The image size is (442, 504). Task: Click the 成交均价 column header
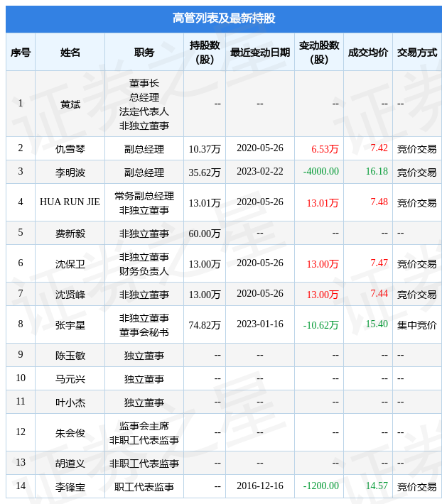tap(368, 53)
